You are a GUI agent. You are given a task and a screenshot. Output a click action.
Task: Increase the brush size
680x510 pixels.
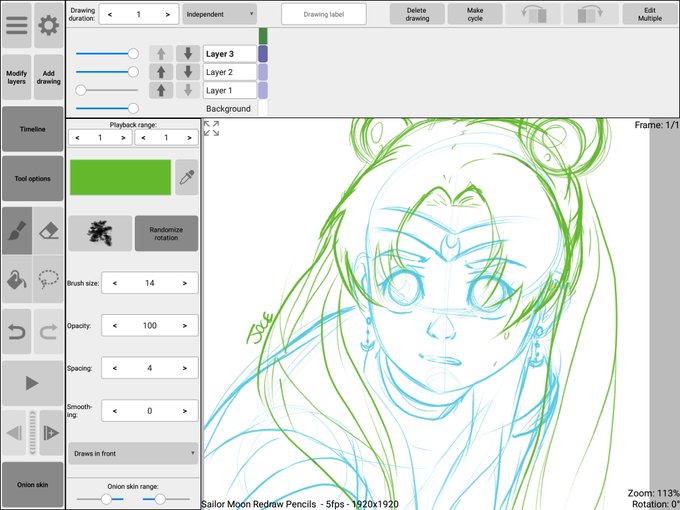tap(185, 283)
